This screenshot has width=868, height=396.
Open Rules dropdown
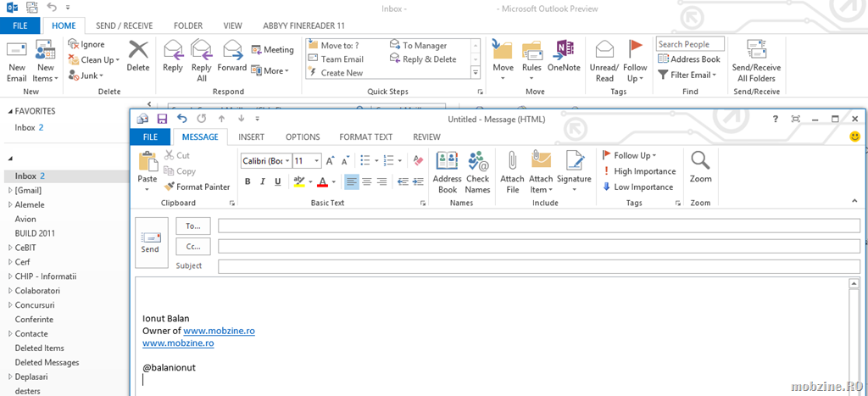[531, 61]
